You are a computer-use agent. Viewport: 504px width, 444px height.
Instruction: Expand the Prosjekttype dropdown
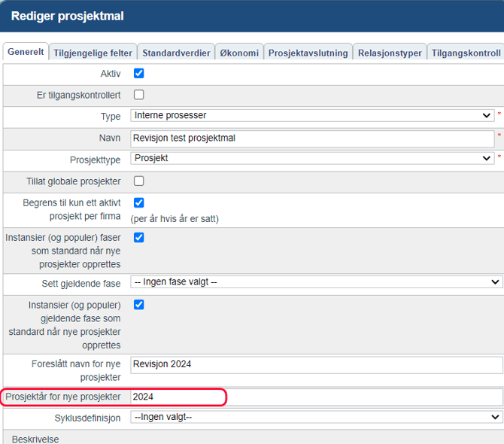[x=311, y=159]
